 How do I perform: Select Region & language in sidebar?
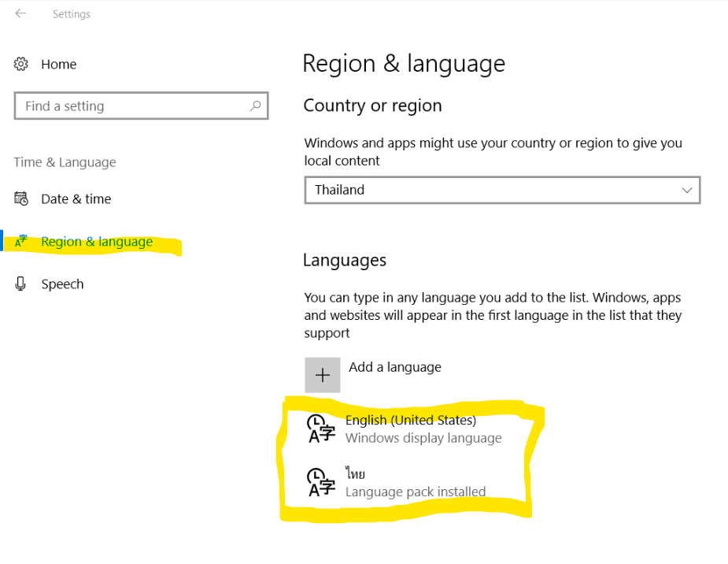97,242
